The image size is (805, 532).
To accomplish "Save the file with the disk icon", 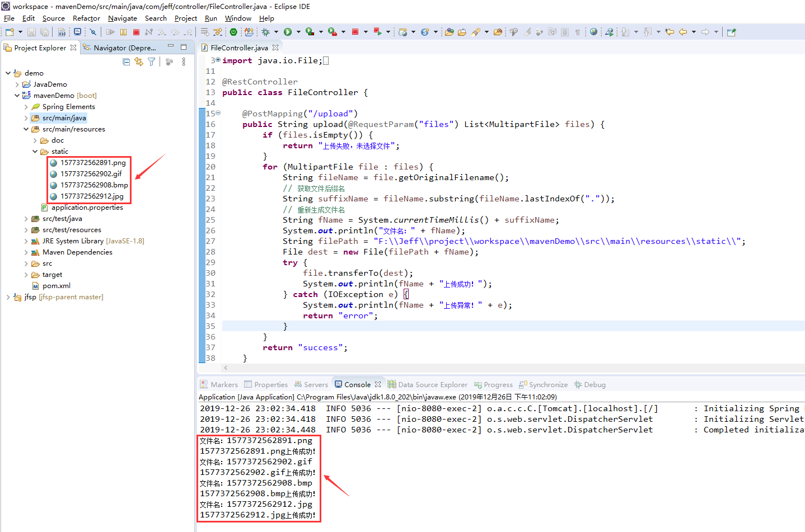I will tap(31, 32).
